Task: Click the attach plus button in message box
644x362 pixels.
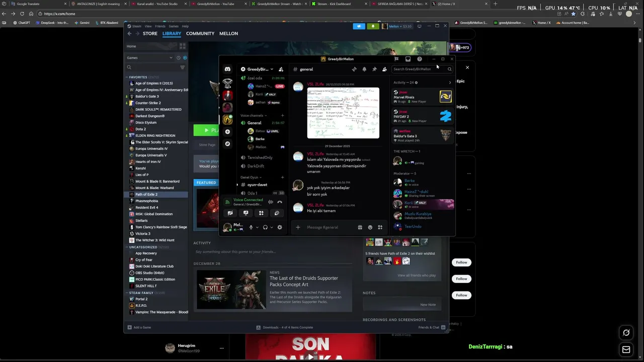Action: click(298, 227)
